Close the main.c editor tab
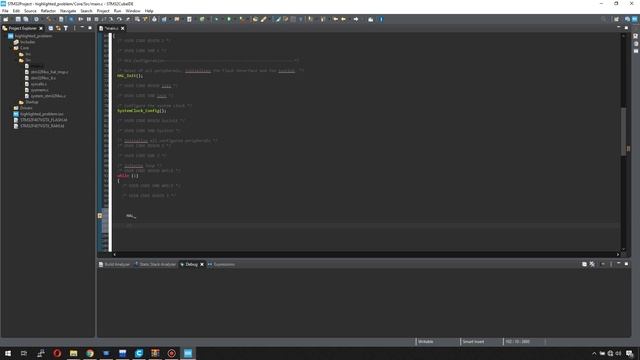Image resolution: width=640 pixels, height=360 pixels. click(x=122, y=28)
